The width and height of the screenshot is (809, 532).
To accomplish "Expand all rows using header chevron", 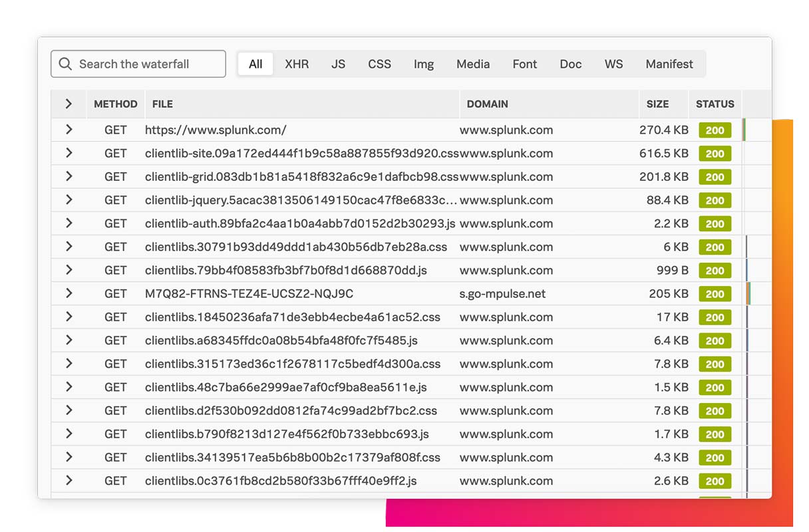I will 69,104.
